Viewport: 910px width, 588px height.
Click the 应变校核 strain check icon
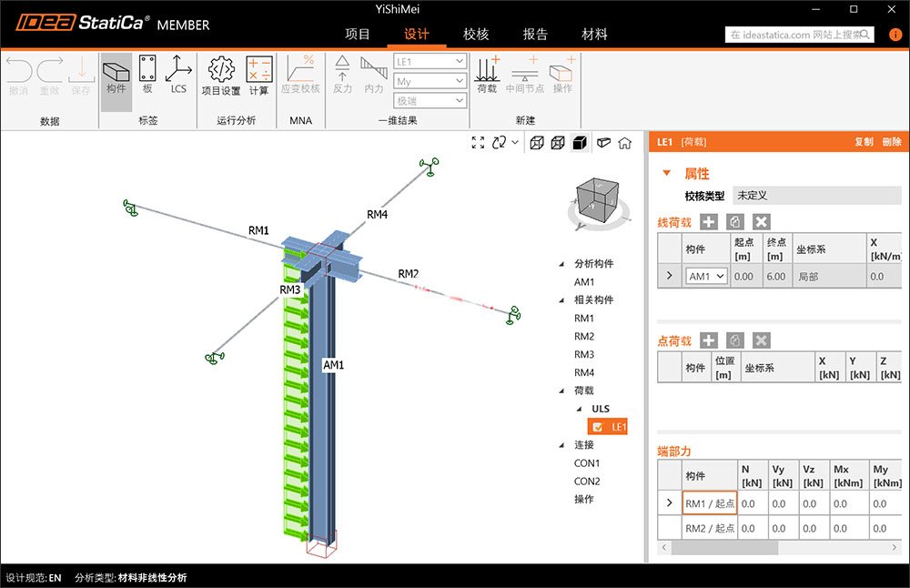click(300, 75)
